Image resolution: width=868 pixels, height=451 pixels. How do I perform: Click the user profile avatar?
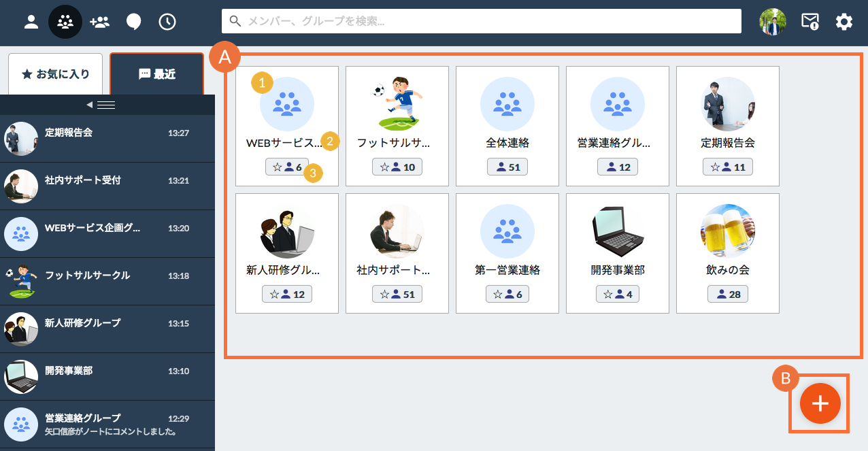(x=773, y=22)
